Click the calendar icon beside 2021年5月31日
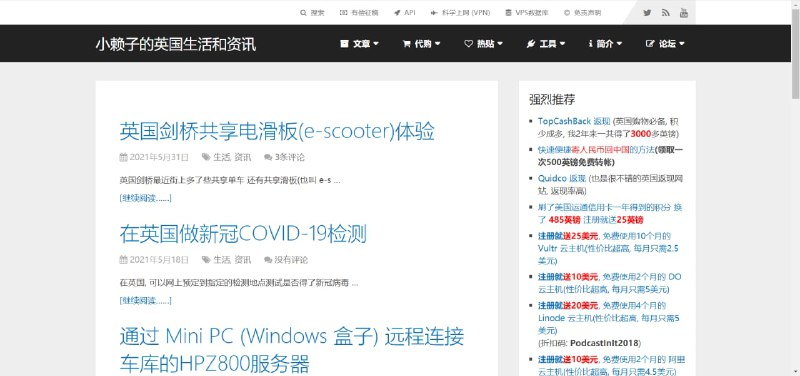Screen dimensions: 800x376 pos(123,157)
